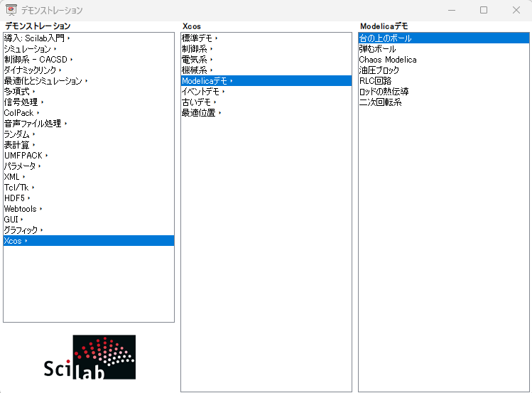Select the Tcl/Tk entry
Screen dimensions: 532x393
(89, 188)
